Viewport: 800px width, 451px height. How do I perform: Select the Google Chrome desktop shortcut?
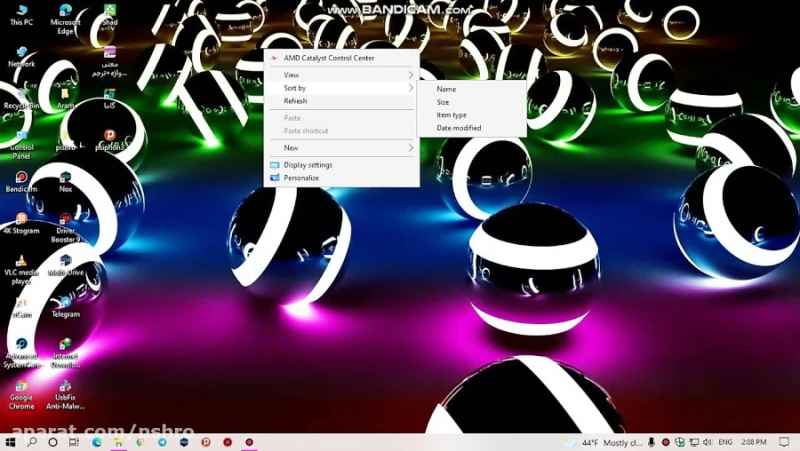point(21,395)
